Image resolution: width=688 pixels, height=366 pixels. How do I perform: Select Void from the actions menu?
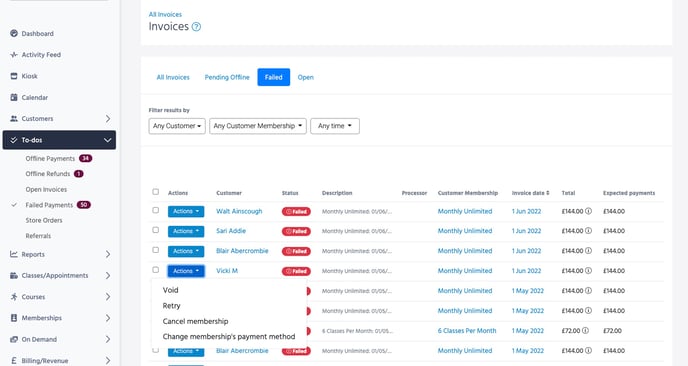click(x=170, y=290)
